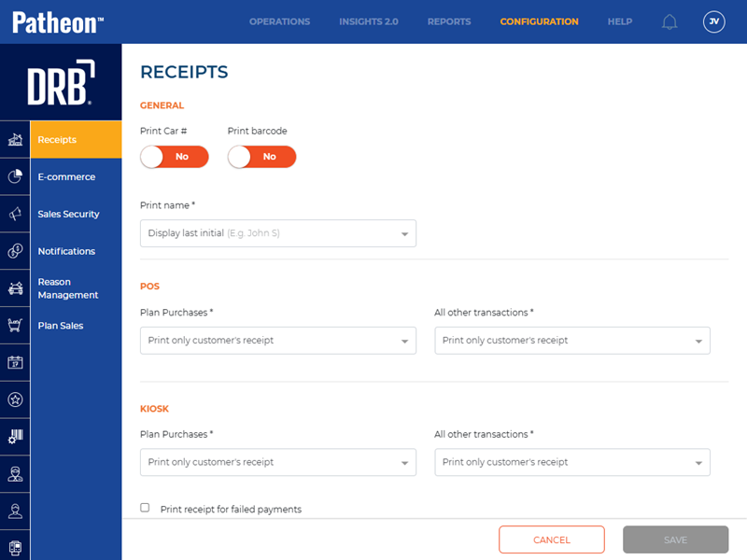Click the megaphone sidebar icon
Screen dimensions: 747x560
15,214
